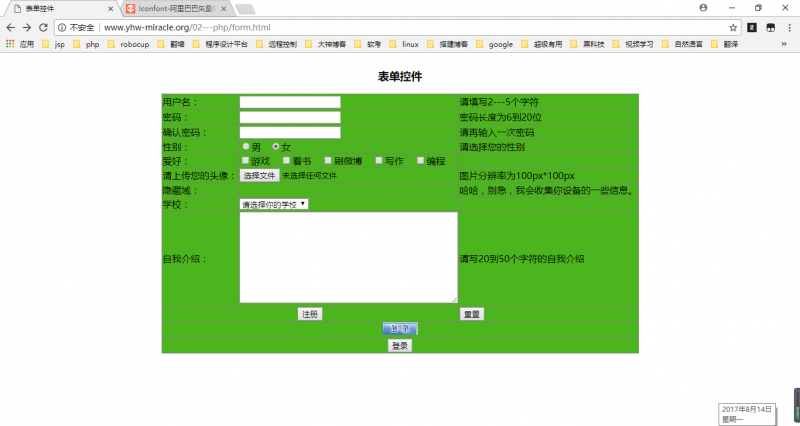Image resolution: width=800 pixels, height=426 pixels.
Task: Open the 请选择你的学校 school dropdown
Action: click(274, 204)
